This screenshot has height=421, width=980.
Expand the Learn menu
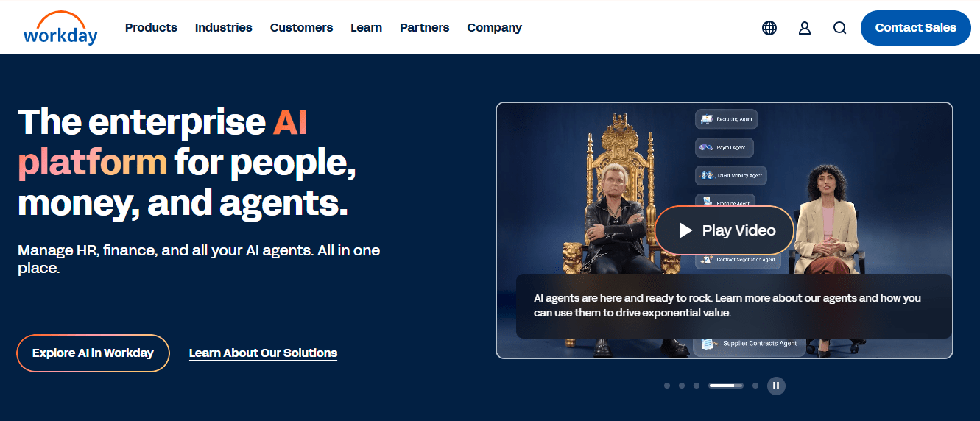(x=366, y=27)
